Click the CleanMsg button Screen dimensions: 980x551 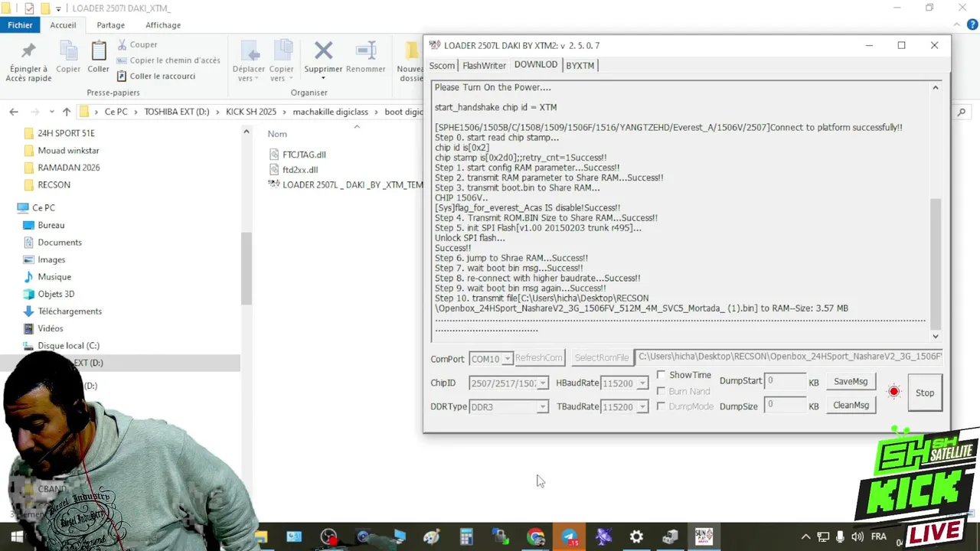[851, 406]
